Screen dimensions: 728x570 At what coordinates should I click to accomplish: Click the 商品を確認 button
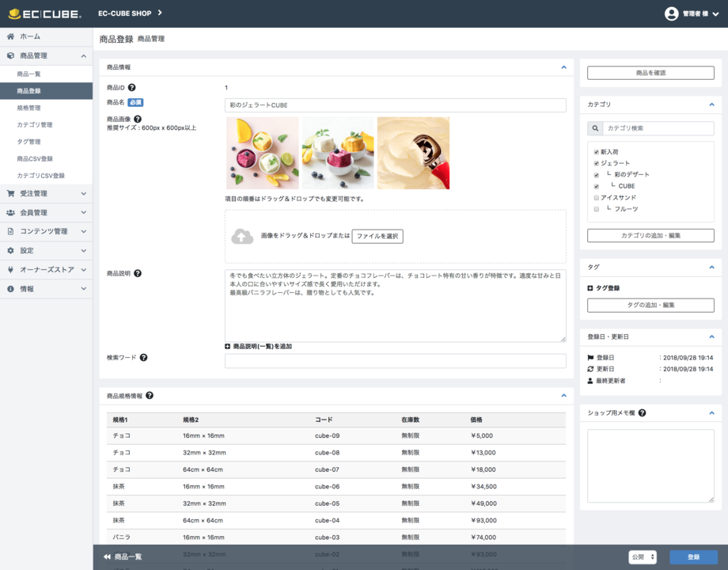[650, 73]
